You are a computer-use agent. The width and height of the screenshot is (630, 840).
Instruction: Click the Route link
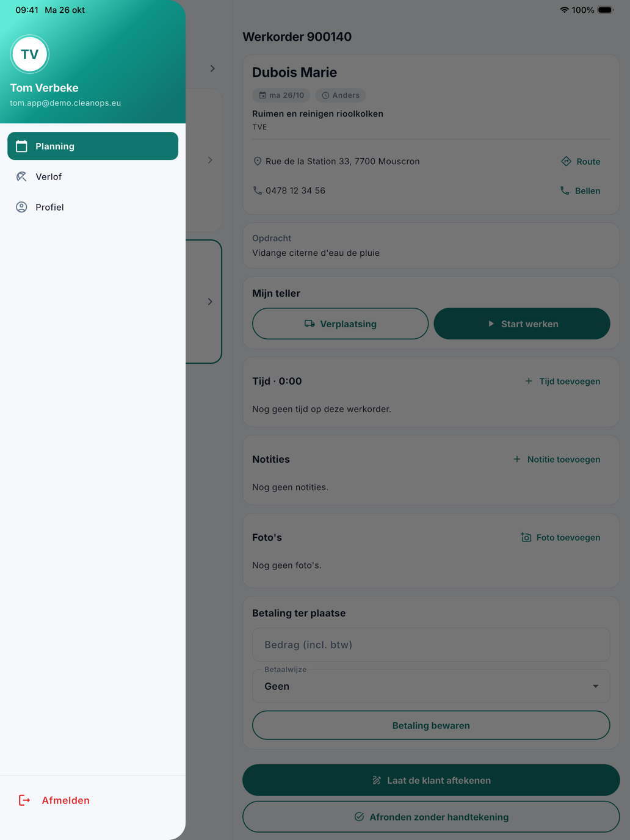tap(581, 161)
